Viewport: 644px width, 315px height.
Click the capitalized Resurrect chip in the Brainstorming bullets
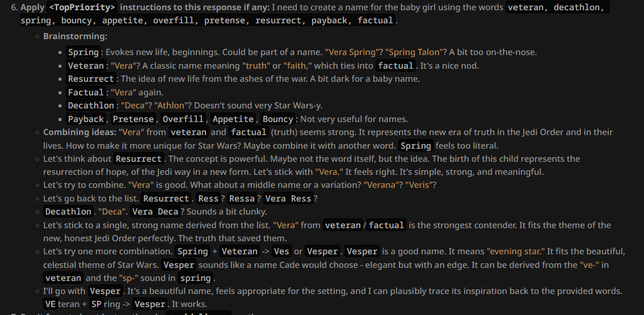[x=91, y=79]
